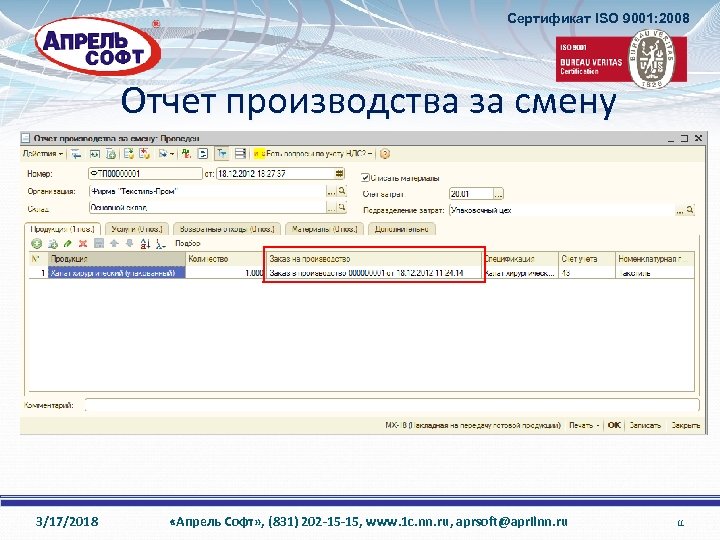Open the enter-based-on dropdown icon
This screenshot has width=720, height=540.
166,154
